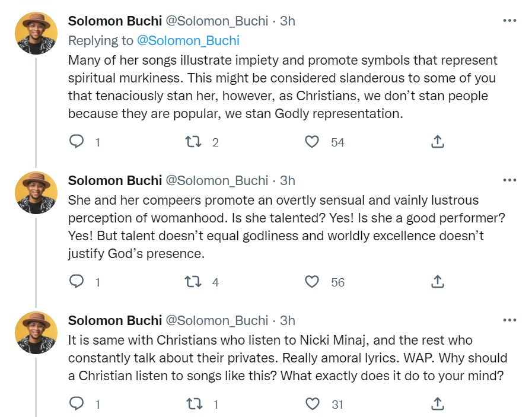Click the @Solomon_Buchi handle on second tweet
The image size is (532, 417).
coord(216,180)
